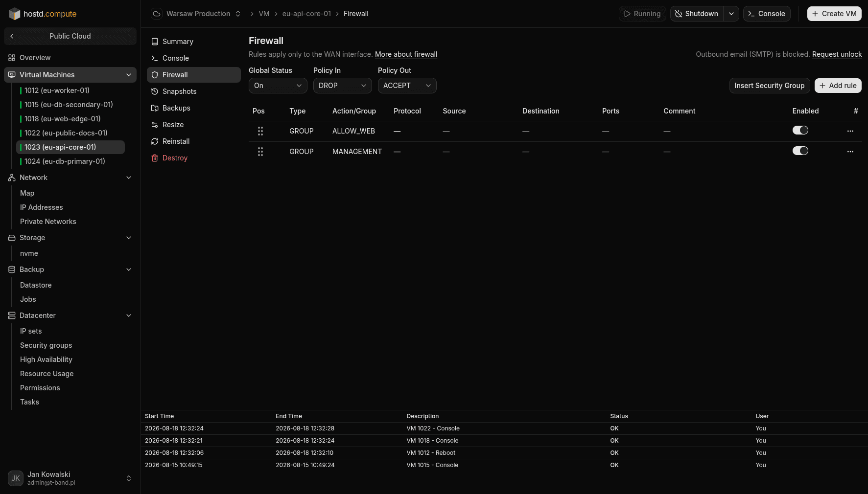
Task: Click the Summary page icon
Action: pos(155,42)
